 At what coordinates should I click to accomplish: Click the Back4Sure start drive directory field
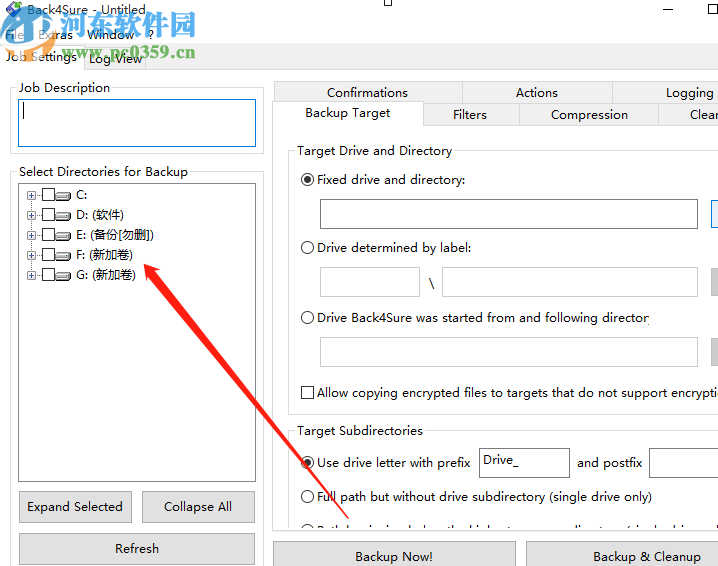[x=509, y=352]
